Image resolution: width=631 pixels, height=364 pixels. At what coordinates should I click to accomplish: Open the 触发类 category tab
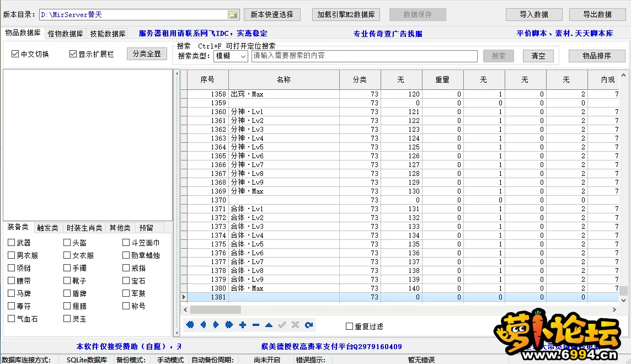point(47,228)
